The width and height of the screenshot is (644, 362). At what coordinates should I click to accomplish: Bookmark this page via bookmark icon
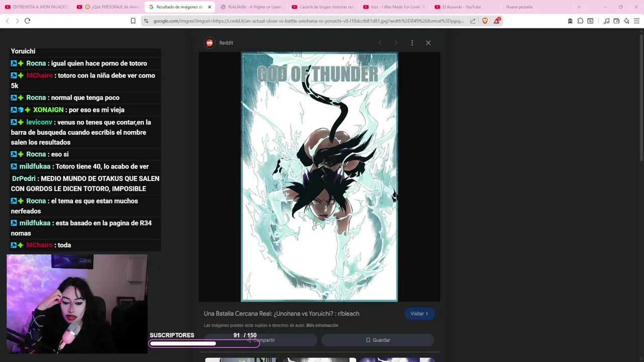(x=133, y=21)
